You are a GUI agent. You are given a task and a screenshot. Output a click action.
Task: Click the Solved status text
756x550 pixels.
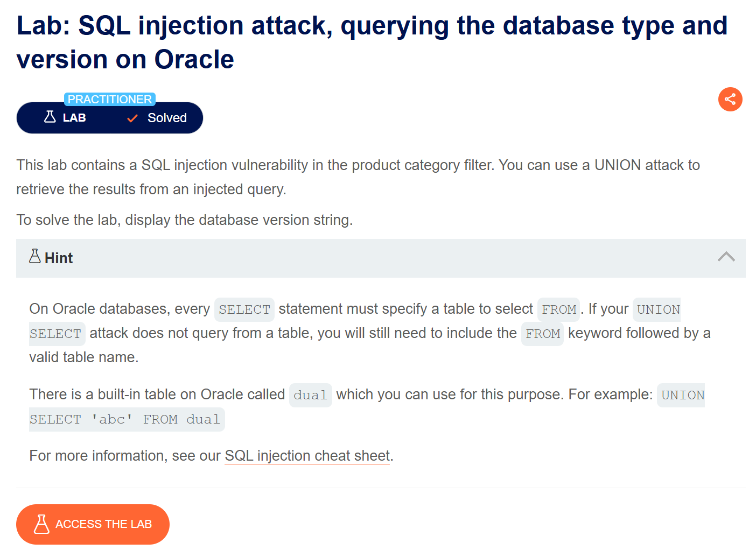coord(167,118)
